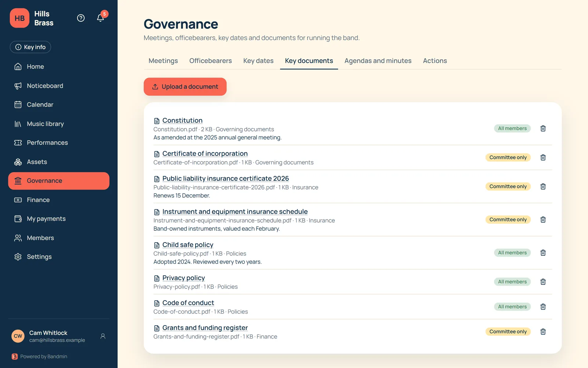The width and height of the screenshot is (588, 368).
Task: Select Governance in the sidebar
Action: (59, 181)
